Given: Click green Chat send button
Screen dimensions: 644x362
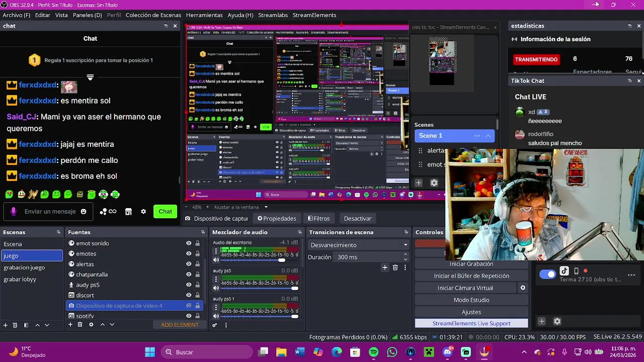Looking at the screenshot, I should pos(166,212).
